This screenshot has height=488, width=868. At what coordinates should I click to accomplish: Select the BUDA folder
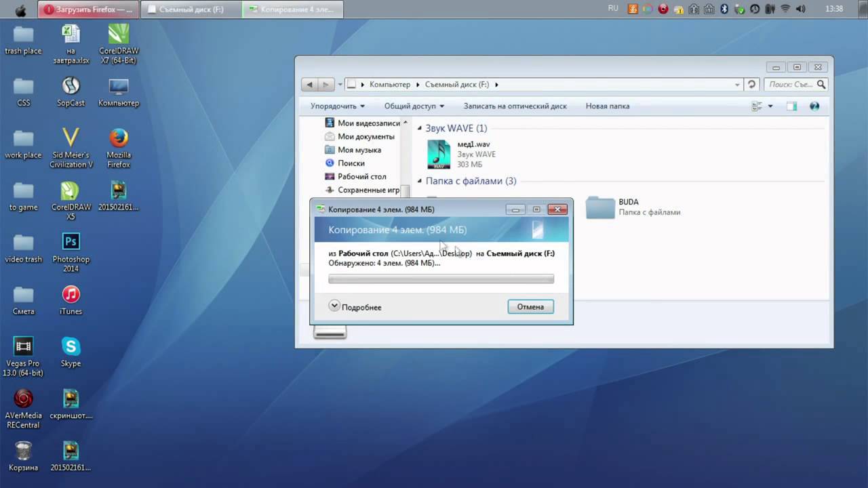point(633,207)
